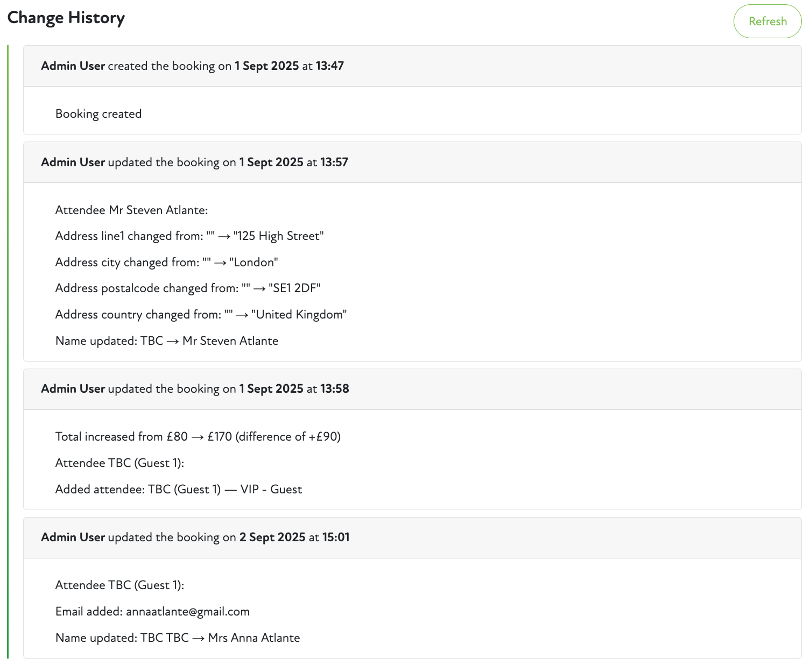
Task: Click 'Attendee TBC (Guest 1):' under 15:01 update
Action: click(x=119, y=585)
